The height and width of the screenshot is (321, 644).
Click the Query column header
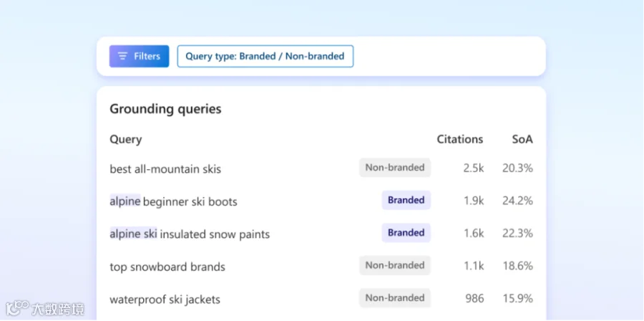[x=126, y=140]
